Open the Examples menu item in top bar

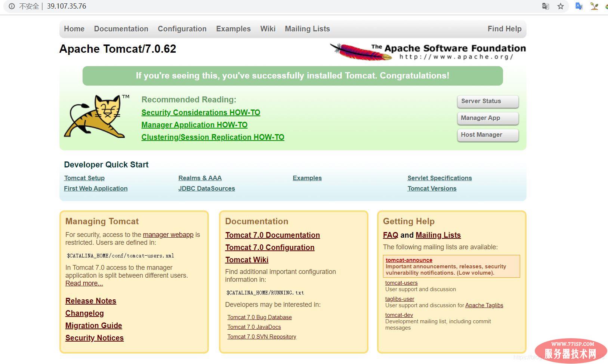(x=233, y=29)
